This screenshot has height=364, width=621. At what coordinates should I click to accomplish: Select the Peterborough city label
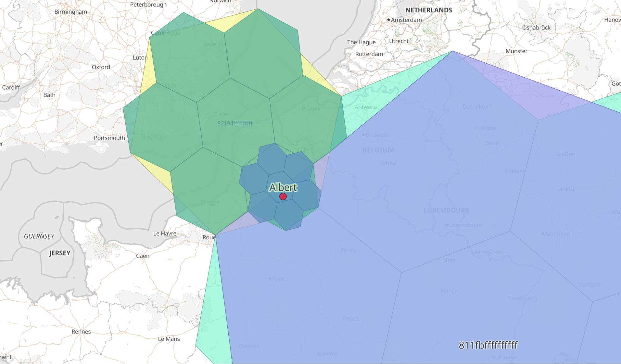coord(148,5)
